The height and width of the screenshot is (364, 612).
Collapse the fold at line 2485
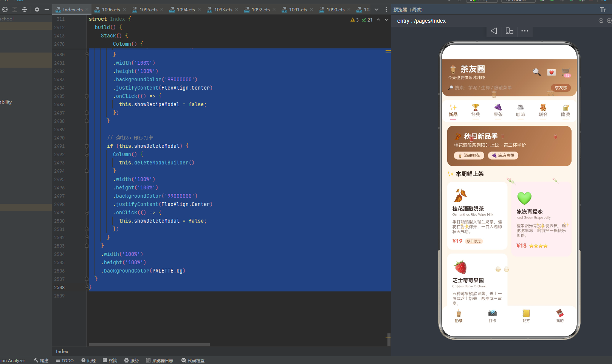click(x=87, y=96)
